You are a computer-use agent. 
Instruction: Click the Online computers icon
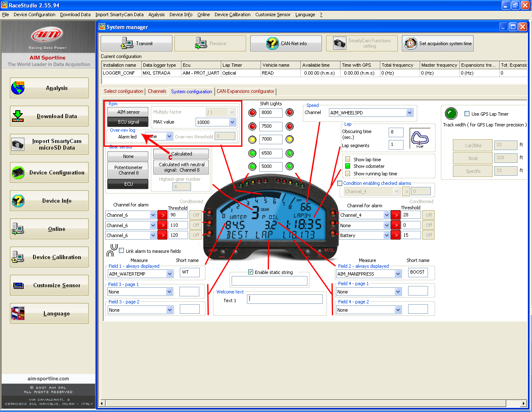[18, 229]
